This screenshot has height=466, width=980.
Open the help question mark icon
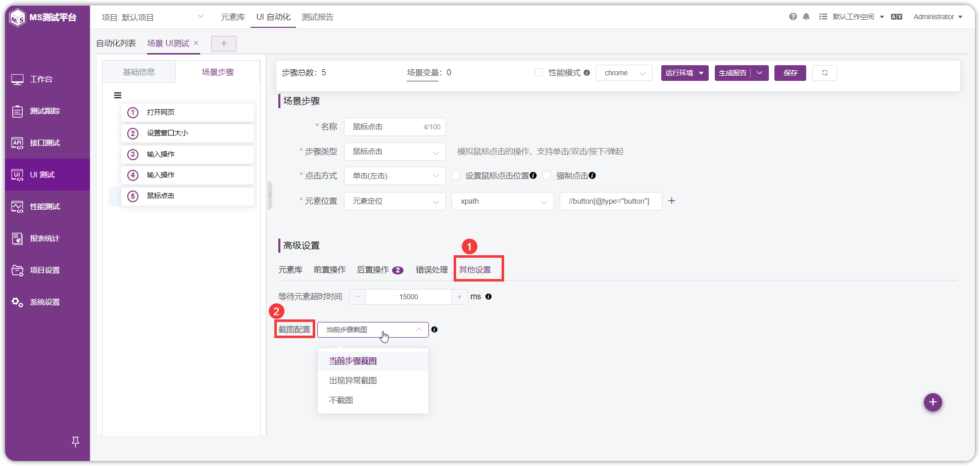click(793, 17)
